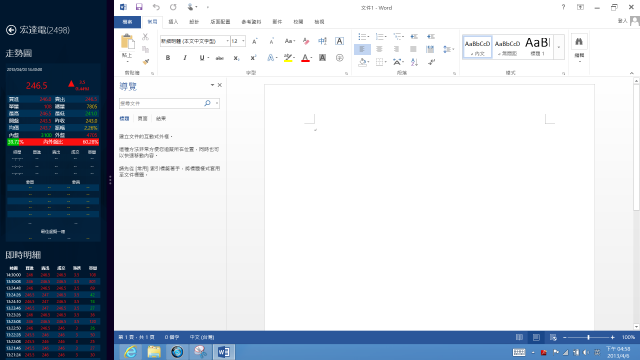This screenshot has width=640, height=360.
Task: Click the magnifier search icon in navigation pane
Action: [x=207, y=103]
